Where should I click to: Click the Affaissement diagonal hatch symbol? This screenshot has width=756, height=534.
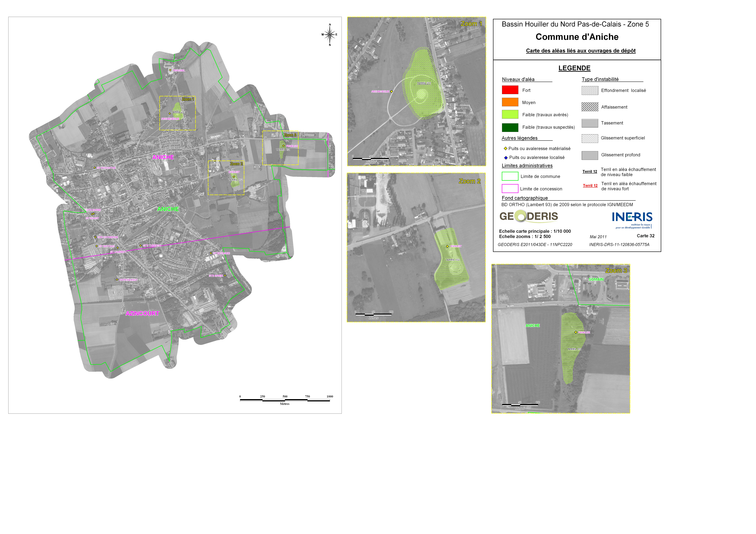tap(590, 107)
